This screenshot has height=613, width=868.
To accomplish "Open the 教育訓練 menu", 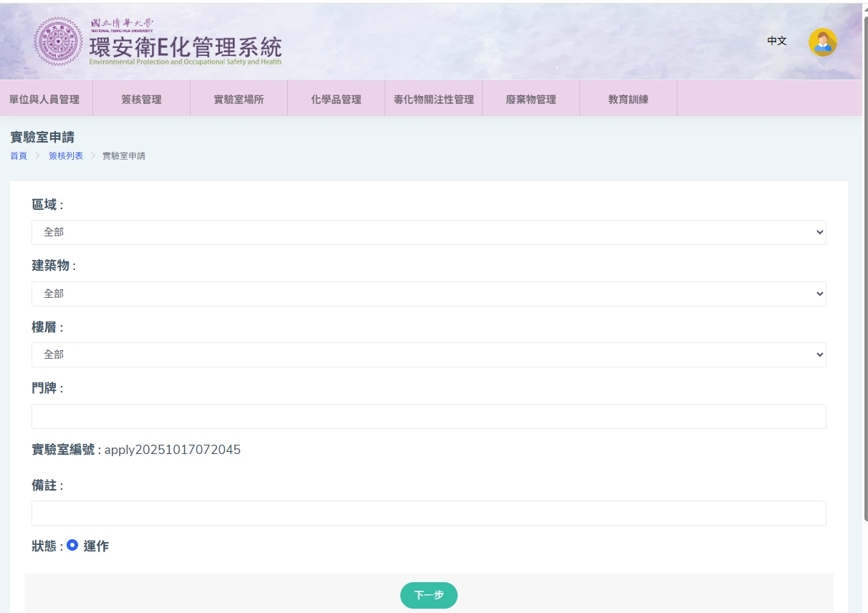I will pyautogui.click(x=628, y=100).
